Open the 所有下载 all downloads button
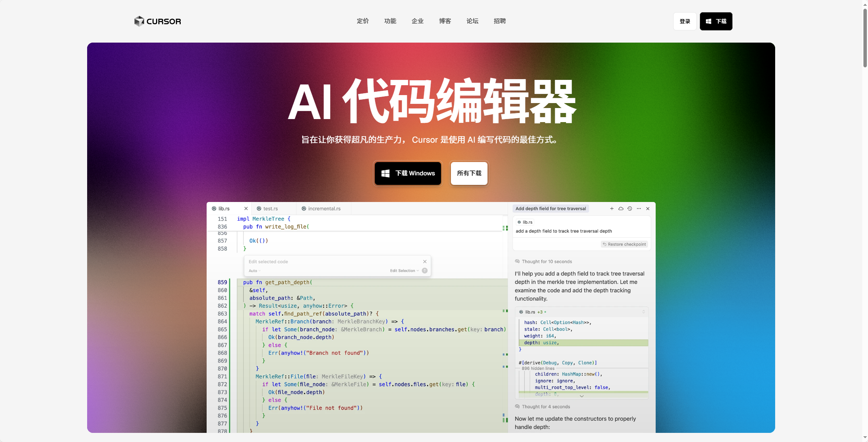The image size is (868, 442). (469, 173)
